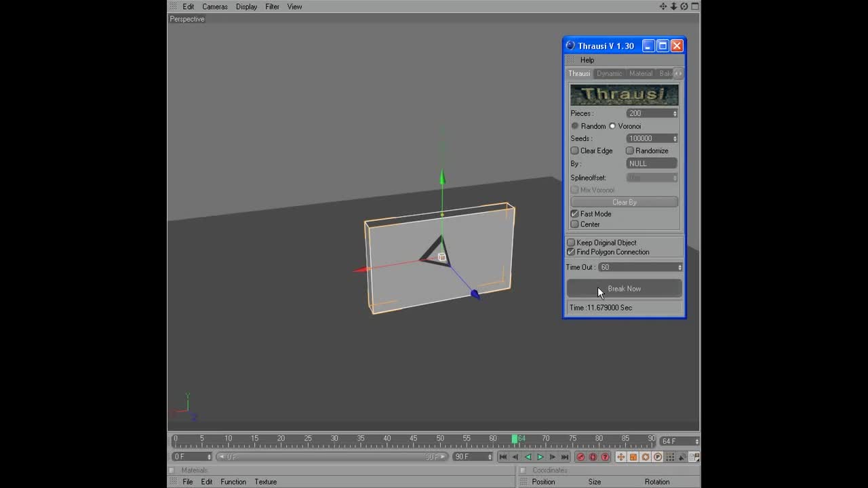Open the Materials File menu
868x488 pixels.
click(188, 482)
